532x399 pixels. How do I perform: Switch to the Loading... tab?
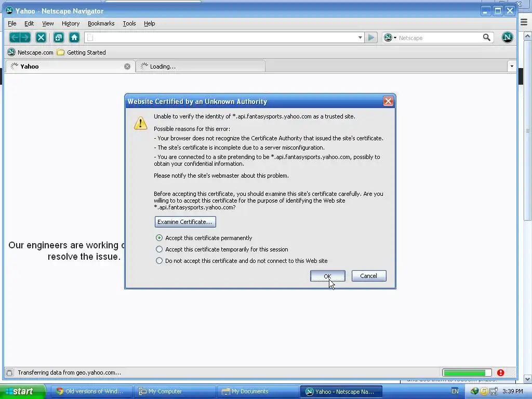[x=200, y=66]
